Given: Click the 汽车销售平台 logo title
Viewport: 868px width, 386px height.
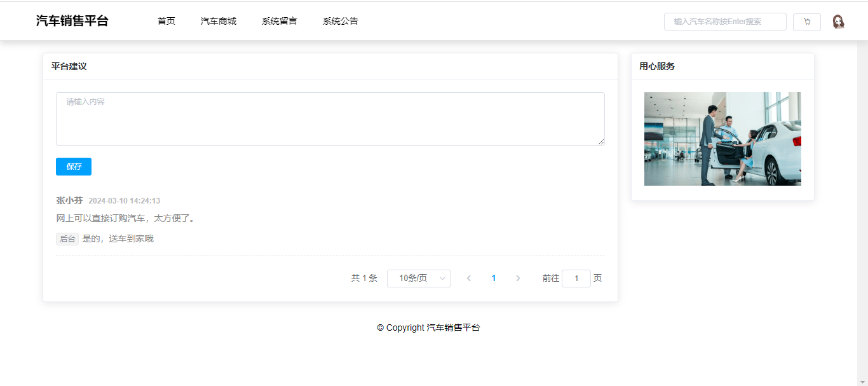Looking at the screenshot, I should (72, 21).
